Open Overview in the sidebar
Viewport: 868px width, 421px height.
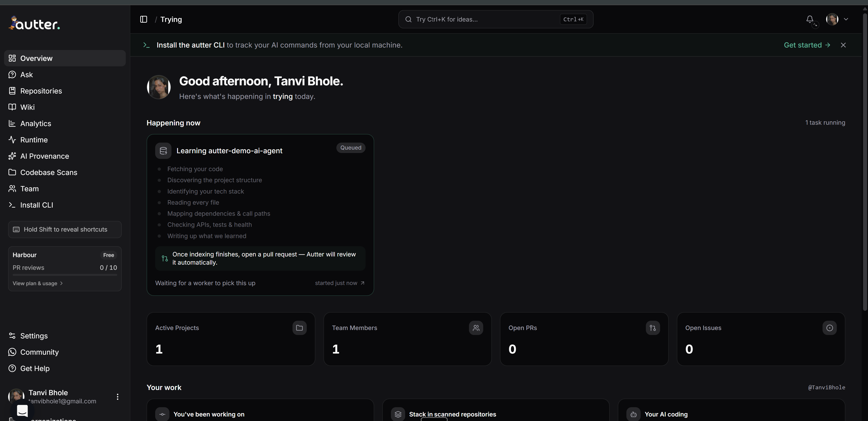pos(65,58)
